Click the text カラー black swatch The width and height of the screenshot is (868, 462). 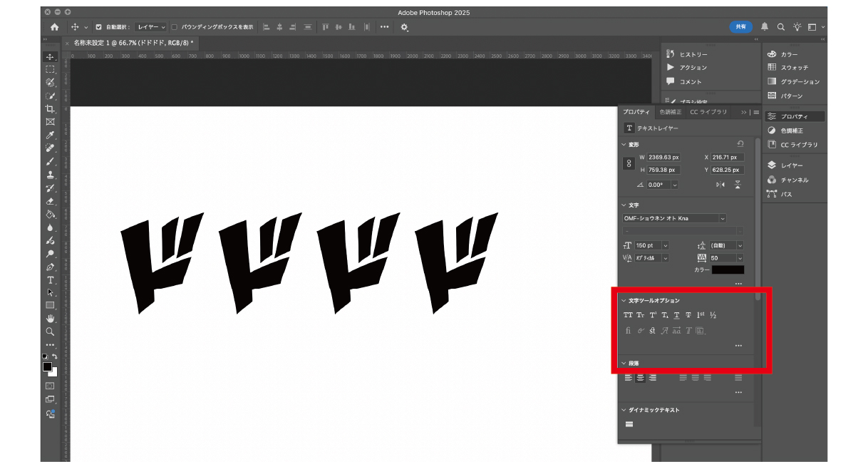(x=729, y=270)
